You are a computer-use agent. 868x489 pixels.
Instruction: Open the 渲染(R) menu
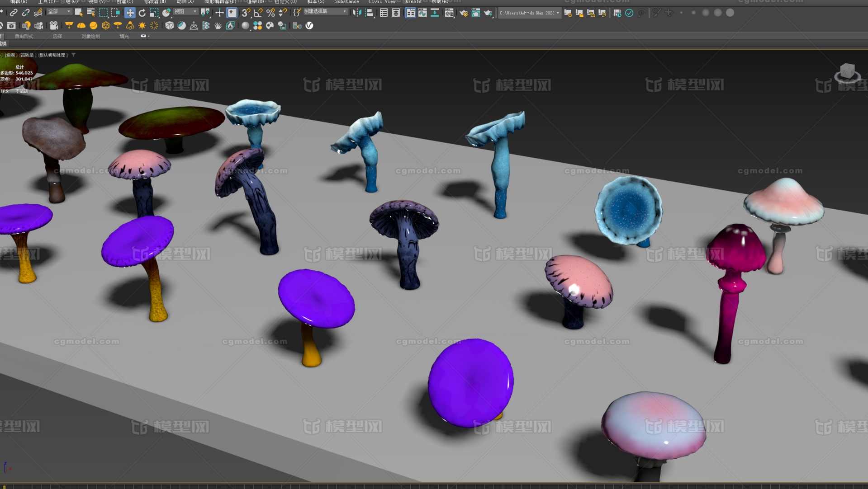[256, 2]
